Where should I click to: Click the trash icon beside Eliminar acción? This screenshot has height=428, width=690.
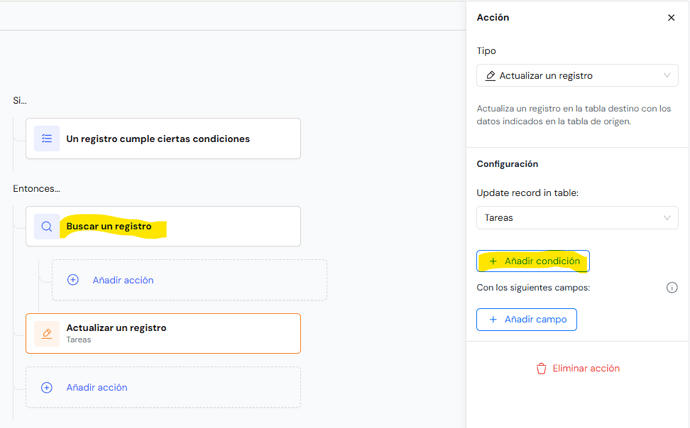click(541, 369)
